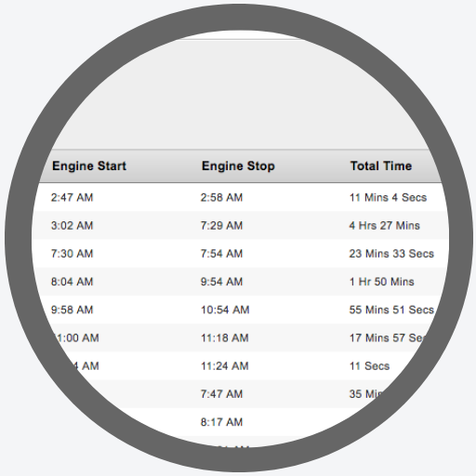Sort by the Engine Start column header

tap(89, 166)
